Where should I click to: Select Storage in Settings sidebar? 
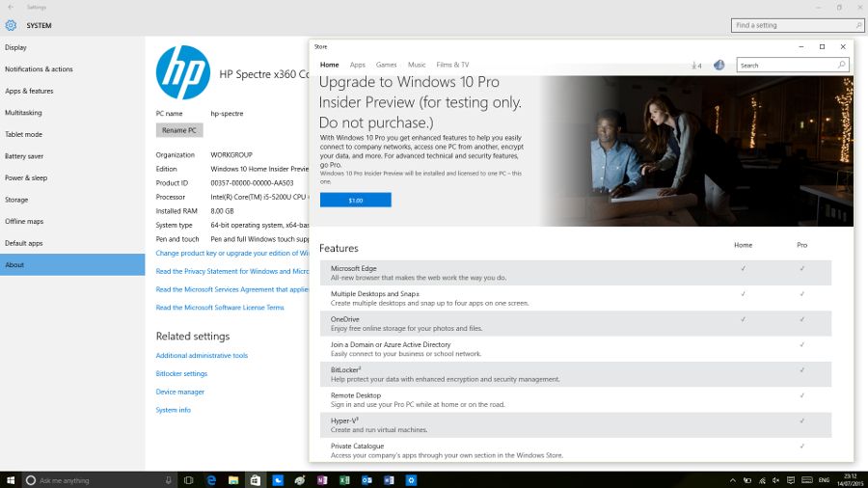(x=72, y=200)
